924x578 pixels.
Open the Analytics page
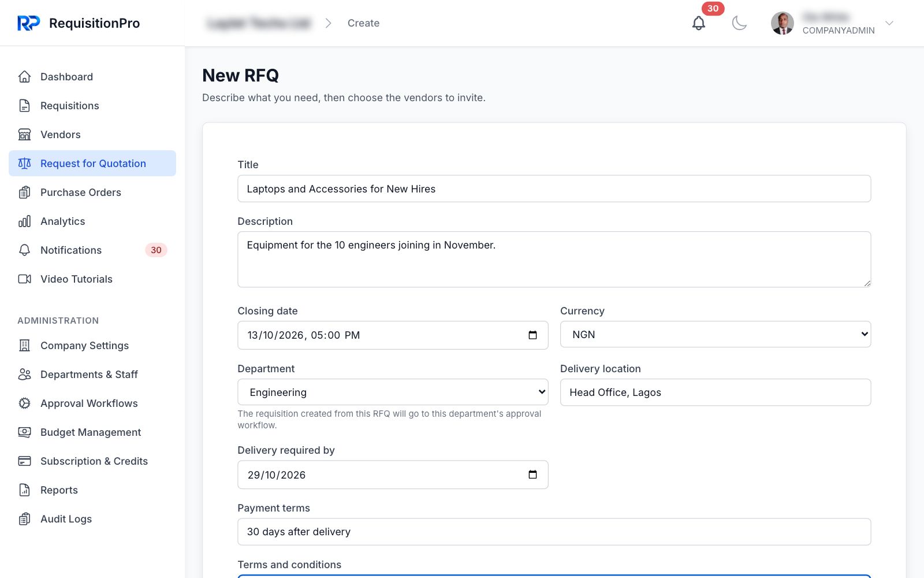pyautogui.click(x=92, y=221)
